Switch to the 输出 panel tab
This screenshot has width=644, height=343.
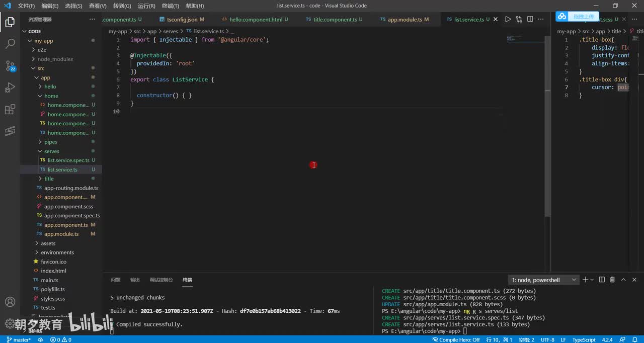[135, 280]
